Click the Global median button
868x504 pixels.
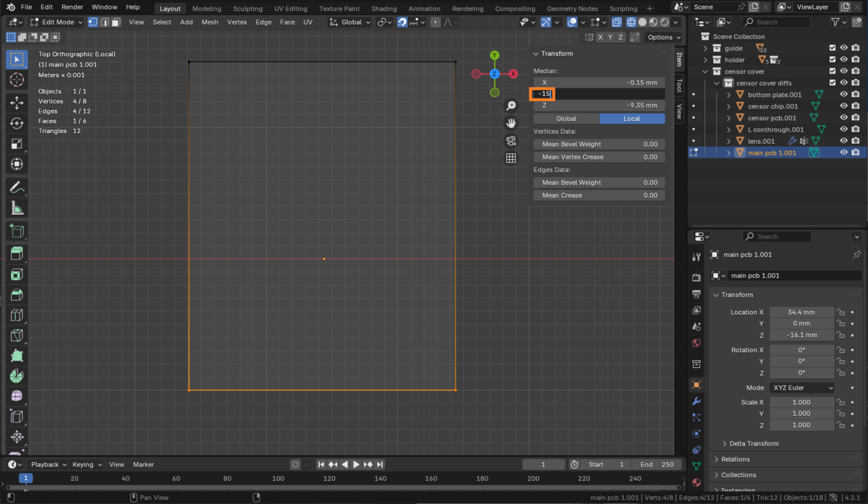click(566, 119)
